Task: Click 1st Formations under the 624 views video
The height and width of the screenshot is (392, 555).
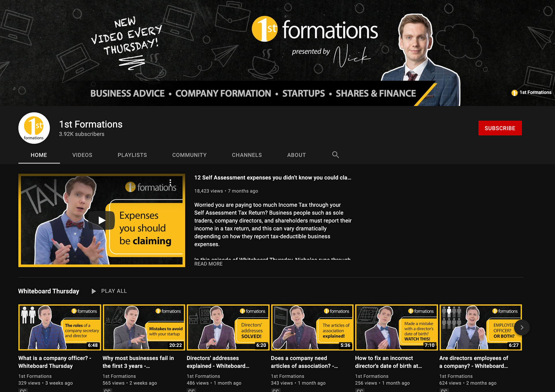Action: 456,376
